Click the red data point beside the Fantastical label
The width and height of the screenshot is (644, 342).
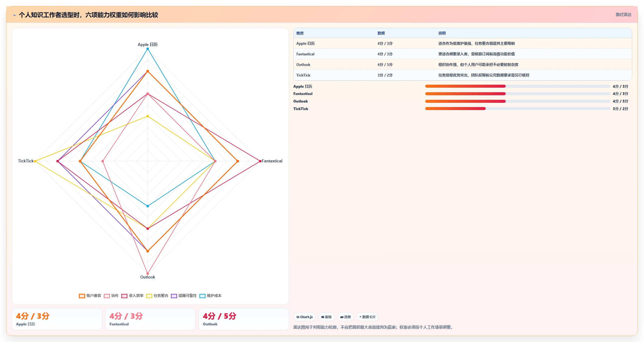[260, 161]
